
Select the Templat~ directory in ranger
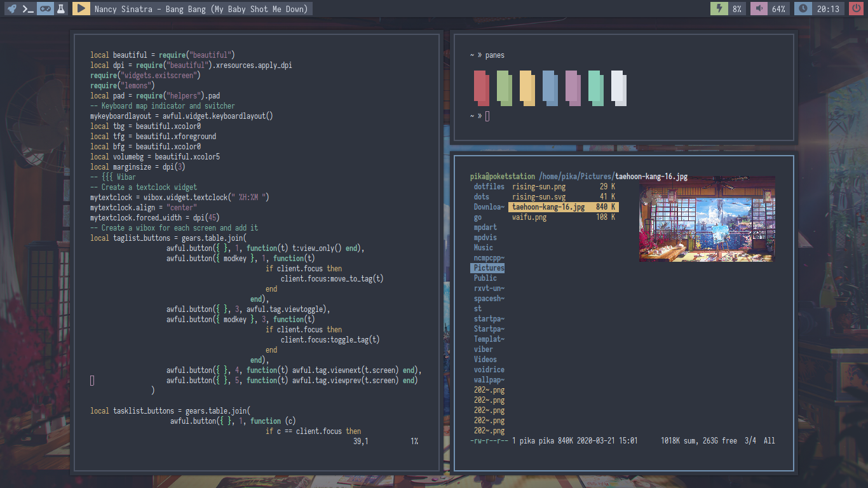[x=489, y=339]
